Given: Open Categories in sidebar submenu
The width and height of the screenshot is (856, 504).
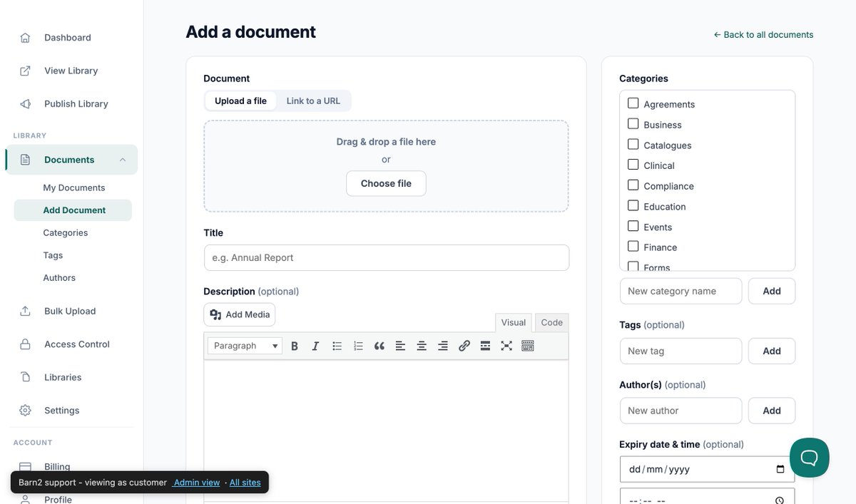Looking at the screenshot, I should (x=66, y=233).
